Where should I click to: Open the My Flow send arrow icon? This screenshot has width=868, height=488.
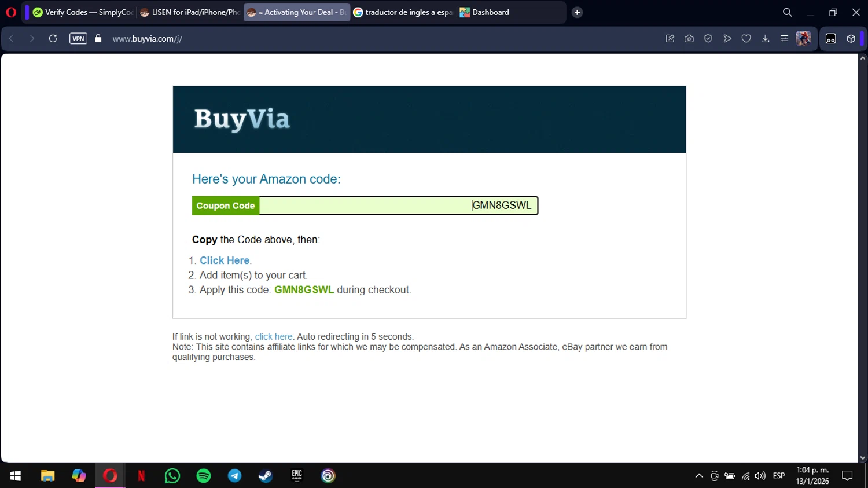(x=727, y=39)
